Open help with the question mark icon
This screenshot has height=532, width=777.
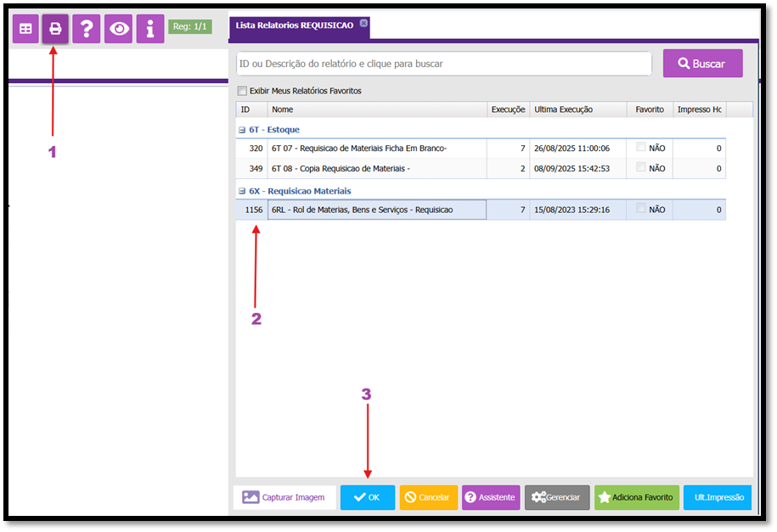[87, 29]
